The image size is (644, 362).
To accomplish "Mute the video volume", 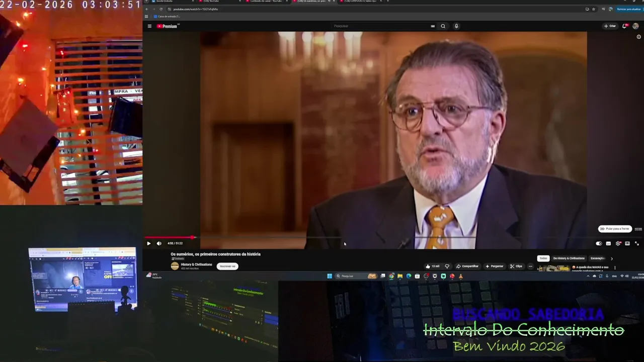I will (x=159, y=243).
